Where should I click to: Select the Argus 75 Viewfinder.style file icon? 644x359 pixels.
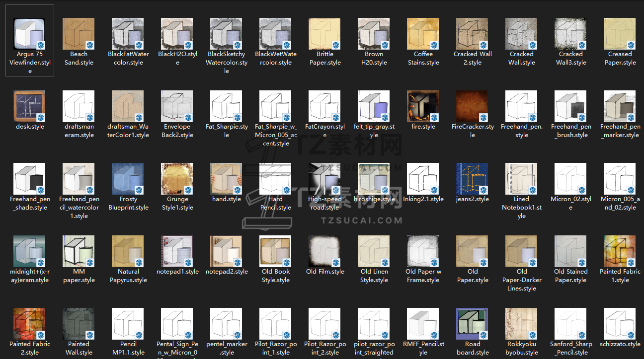pyautogui.click(x=30, y=34)
